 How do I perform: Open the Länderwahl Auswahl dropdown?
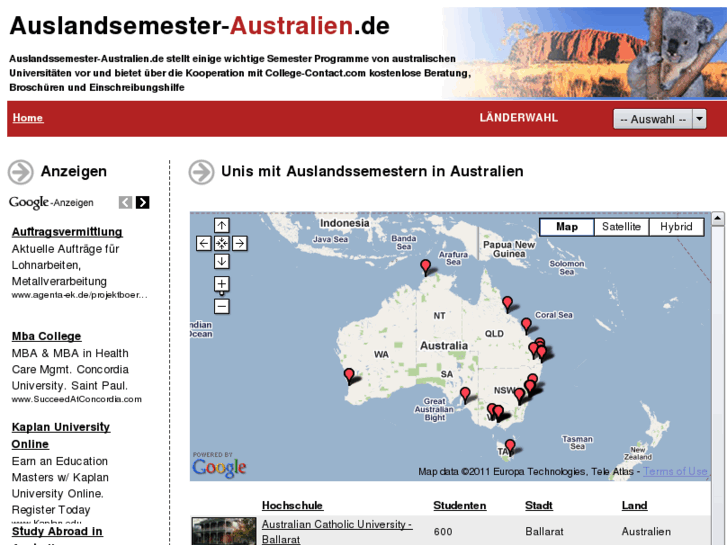point(659,119)
